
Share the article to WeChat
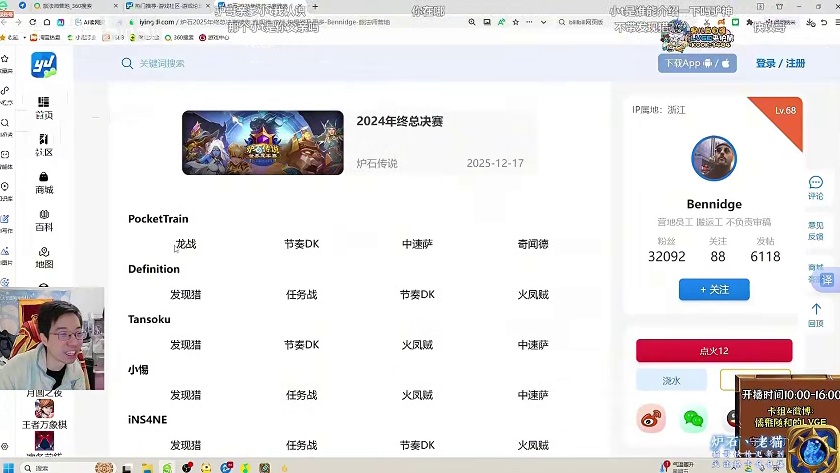[693, 418]
